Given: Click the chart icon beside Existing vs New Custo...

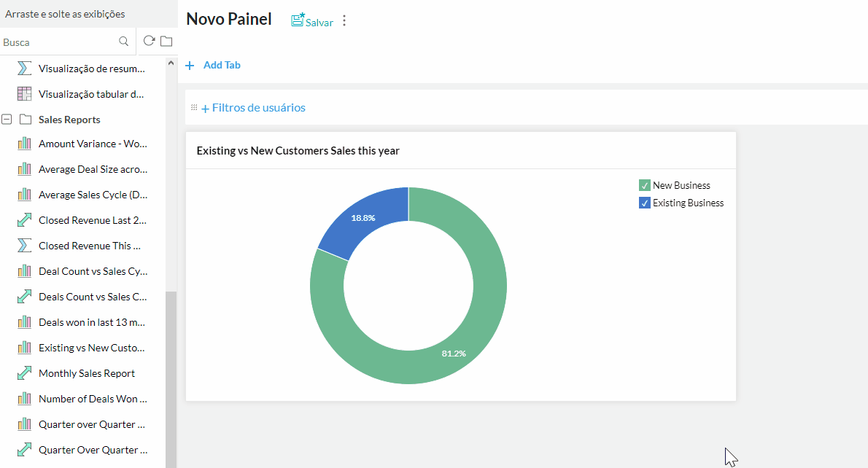Looking at the screenshot, I should (x=24, y=348).
